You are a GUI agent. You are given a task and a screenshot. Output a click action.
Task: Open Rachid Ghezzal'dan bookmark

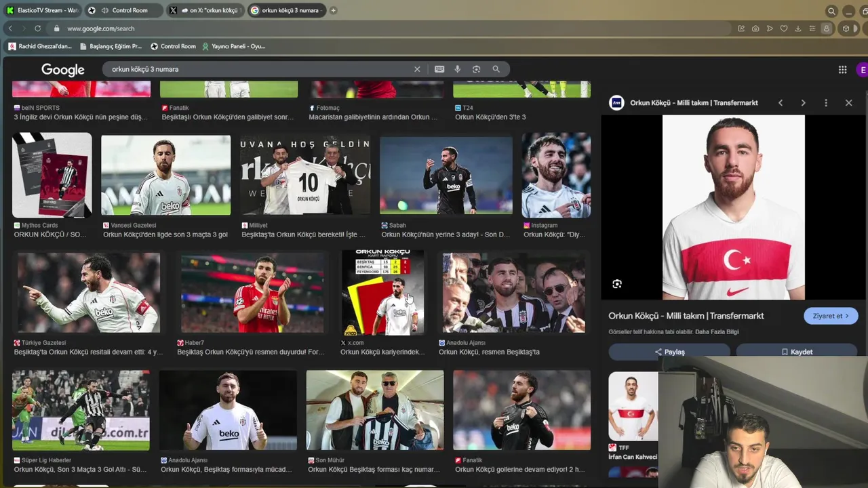[x=40, y=46]
